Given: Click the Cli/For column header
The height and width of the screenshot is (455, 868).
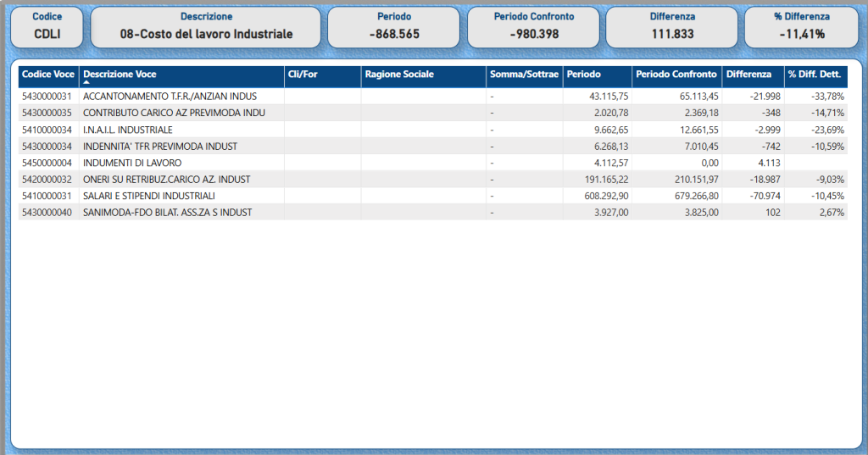Looking at the screenshot, I should tap(303, 75).
